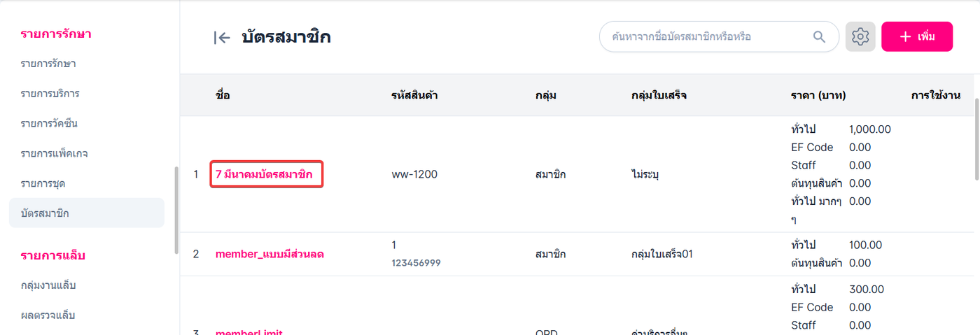Click the ชื่อ column header
This screenshot has height=335, width=980.
pyautogui.click(x=223, y=95)
